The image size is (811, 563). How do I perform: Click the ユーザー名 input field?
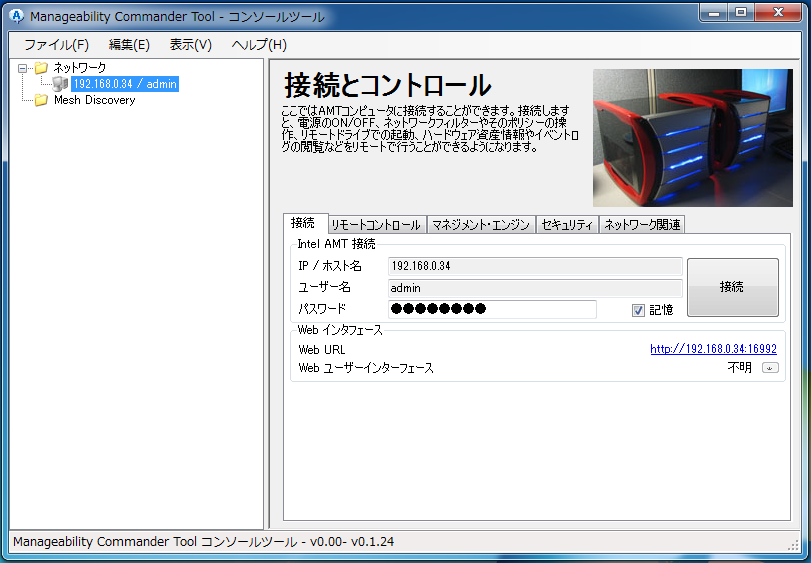(535, 288)
